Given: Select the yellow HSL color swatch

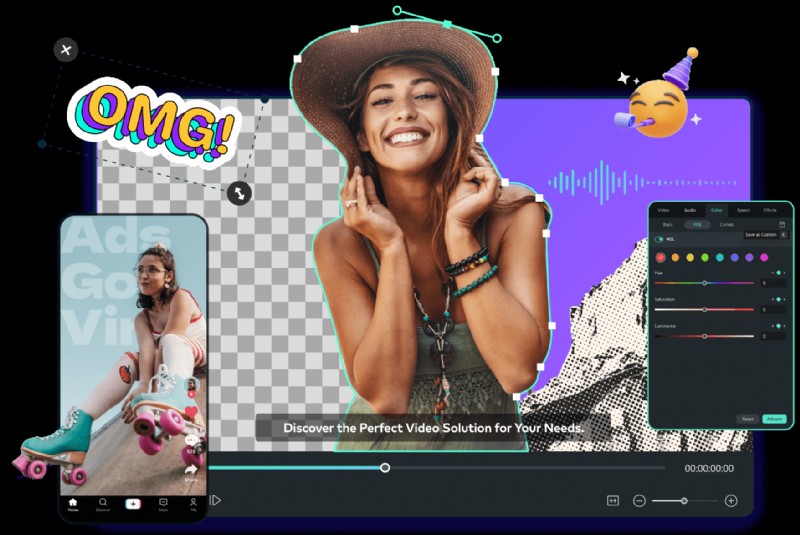Looking at the screenshot, I should (690, 258).
